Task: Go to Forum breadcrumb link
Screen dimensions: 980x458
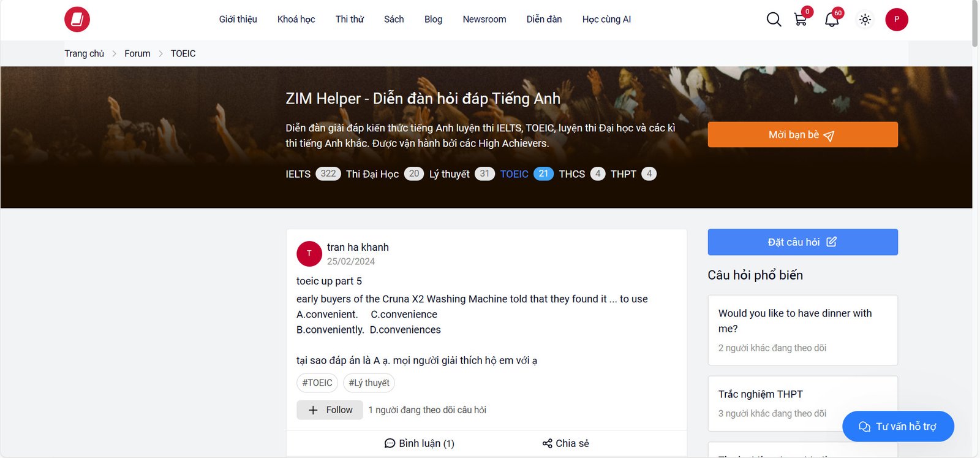Action: (137, 54)
